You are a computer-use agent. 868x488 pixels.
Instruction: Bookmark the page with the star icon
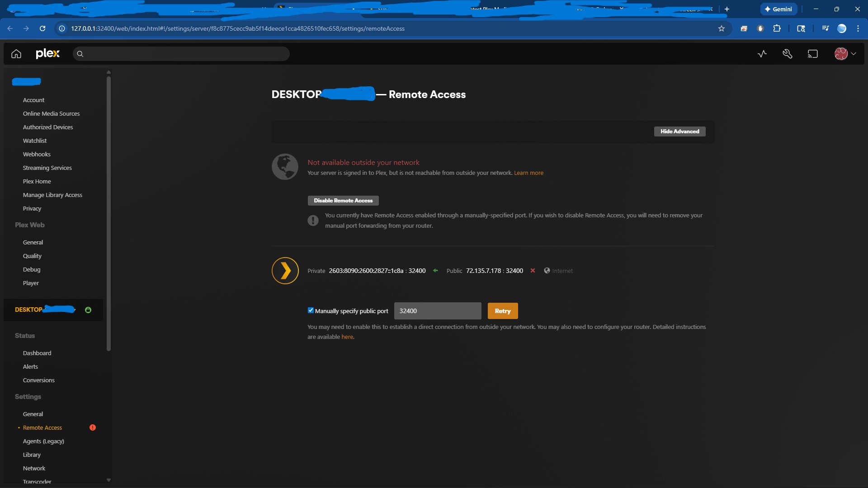tap(722, 28)
